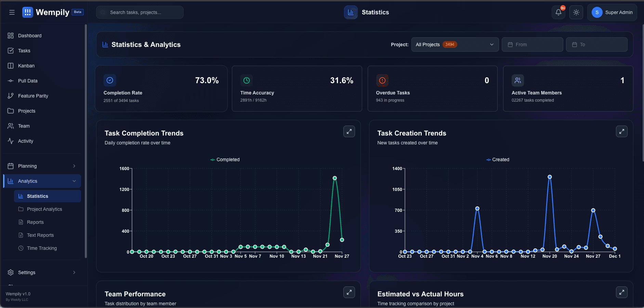644x308 pixels.
Task: Click the hamburger menu icon
Action: click(12, 12)
